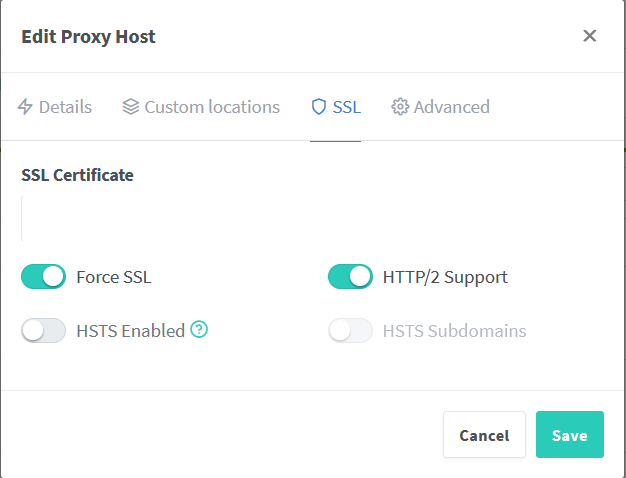Open the HSTS help question mark icon

pos(199,330)
